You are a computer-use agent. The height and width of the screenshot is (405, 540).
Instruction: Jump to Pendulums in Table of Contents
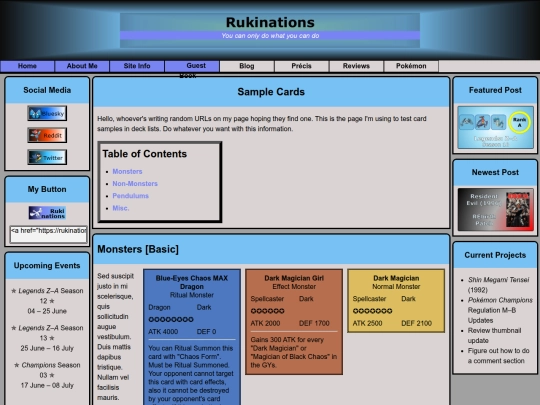[x=131, y=196]
